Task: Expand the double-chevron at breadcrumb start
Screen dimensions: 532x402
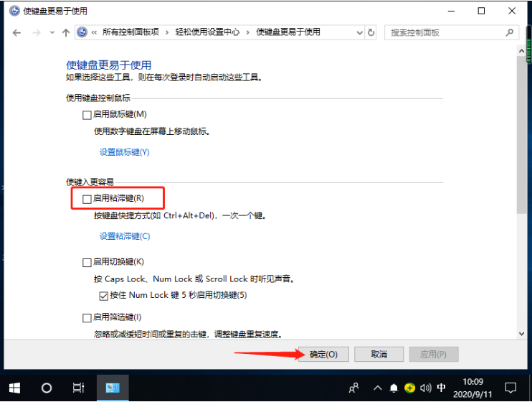Action: click(x=94, y=32)
